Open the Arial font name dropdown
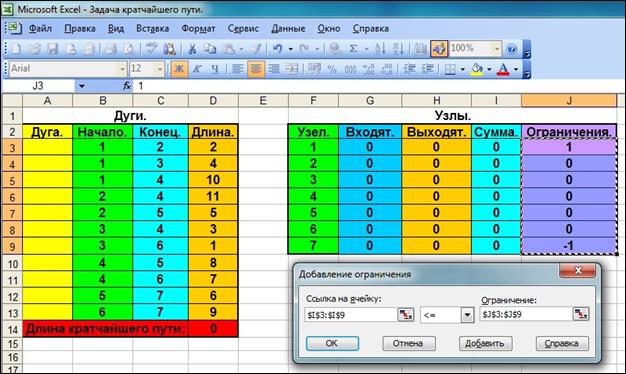The image size is (626, 374). [x=122, y=69]
